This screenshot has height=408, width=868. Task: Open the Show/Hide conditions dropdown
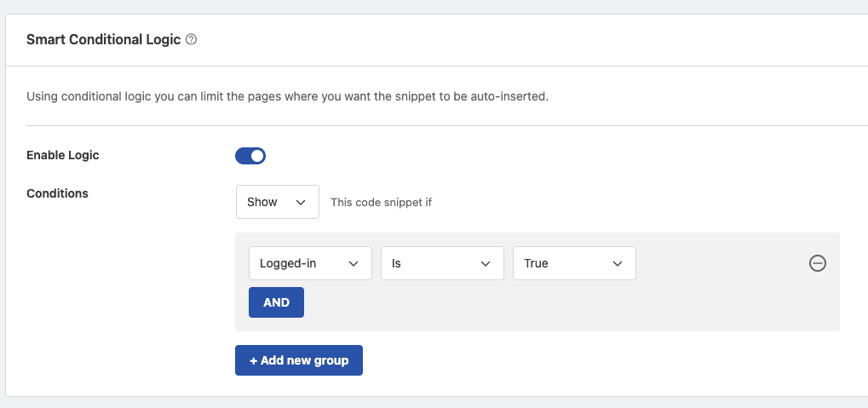point(278,202)
